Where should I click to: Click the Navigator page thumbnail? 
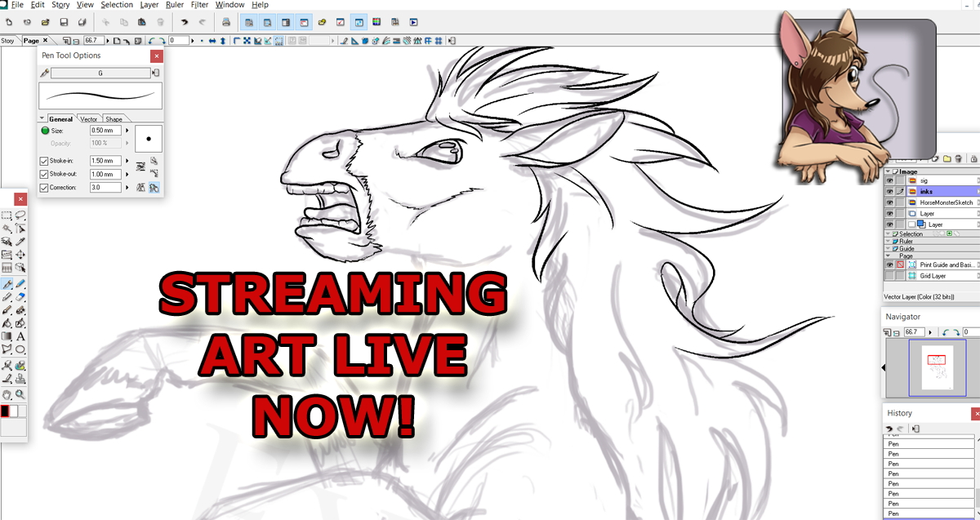(938, 367)
